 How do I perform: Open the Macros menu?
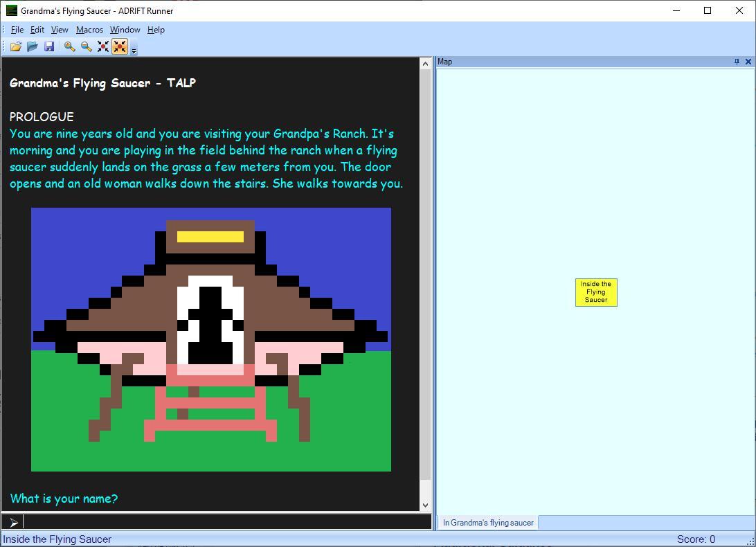[89, 30]
